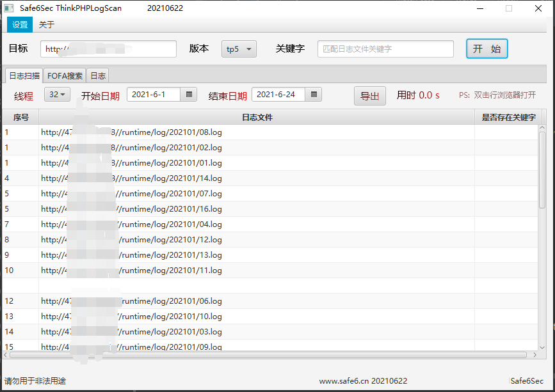Click the app icon in title bar

click(8, 8)
